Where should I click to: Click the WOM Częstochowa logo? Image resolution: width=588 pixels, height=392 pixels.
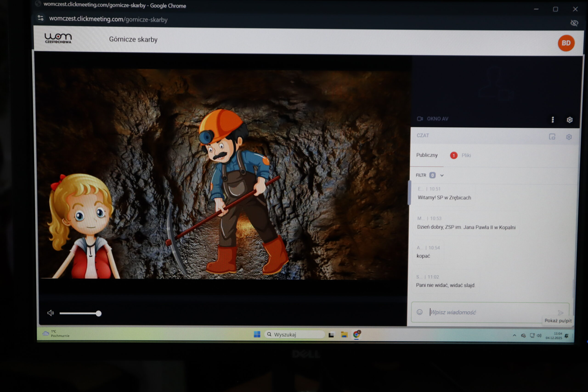pos(58,38)
